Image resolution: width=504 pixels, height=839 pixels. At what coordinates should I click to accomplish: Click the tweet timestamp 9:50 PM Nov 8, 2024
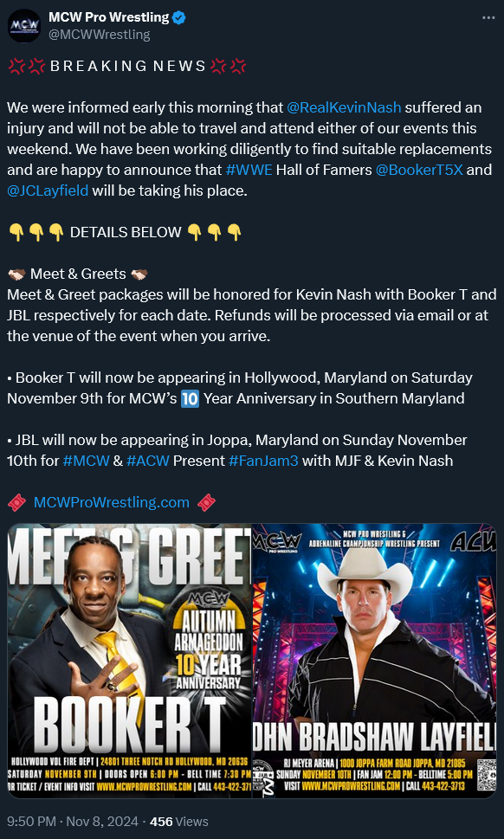73,822
